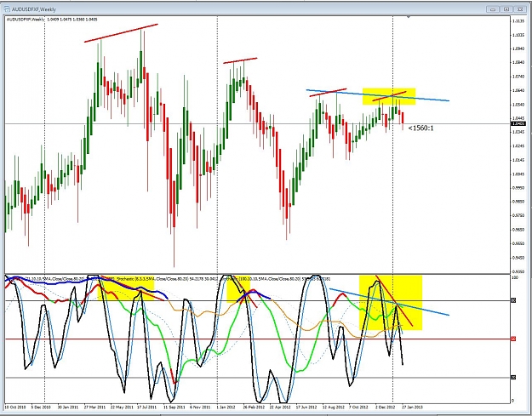Click the stochastic level 80 marker
The image size is (532, 416).
click(x=513, y=300)
